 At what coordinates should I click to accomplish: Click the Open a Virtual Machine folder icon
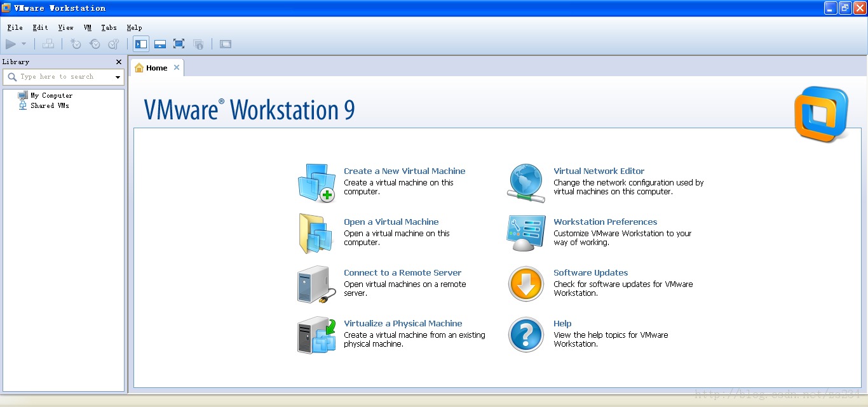pyautogui.click(x=316, y=234)
